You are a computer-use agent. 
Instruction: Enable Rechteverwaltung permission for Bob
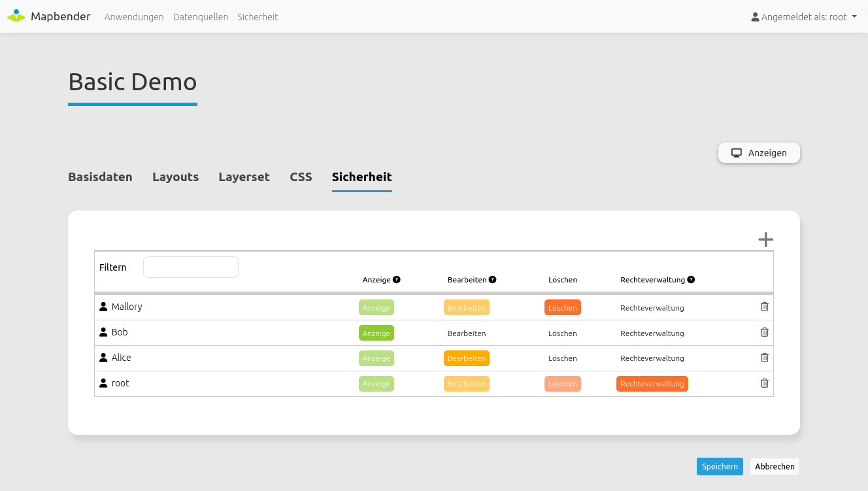[x=652, y=333]
